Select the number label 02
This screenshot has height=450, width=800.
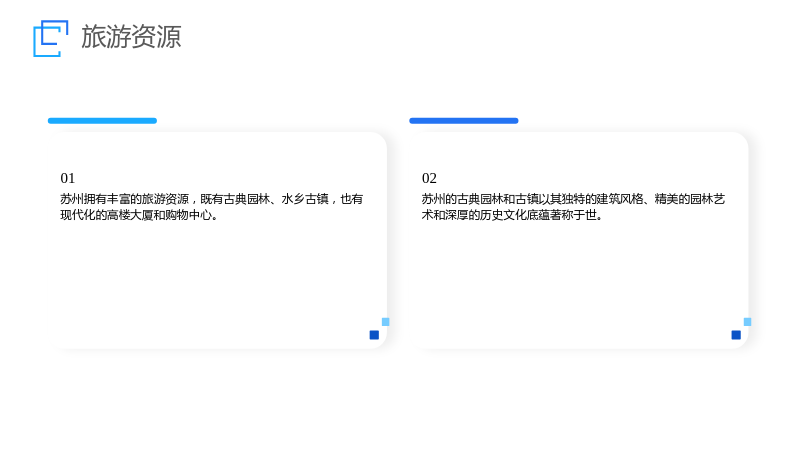[x=429, y=178]
